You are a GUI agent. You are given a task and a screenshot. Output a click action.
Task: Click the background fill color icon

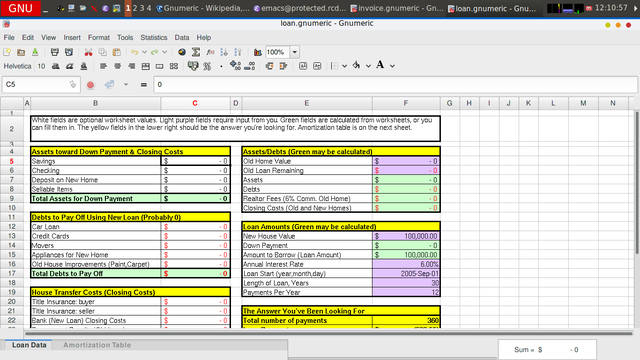356,66
